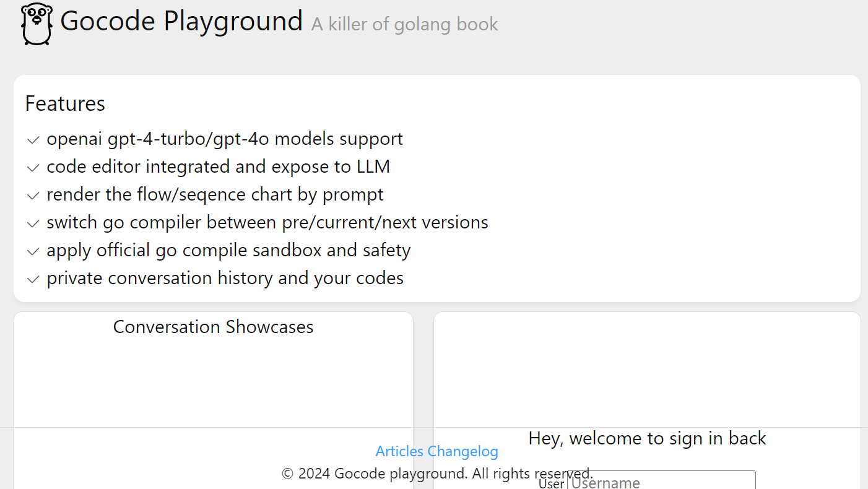Click the checkmark beside private conversation history
Viewport: 868px width, 489px height.
[x=32, y=279]
